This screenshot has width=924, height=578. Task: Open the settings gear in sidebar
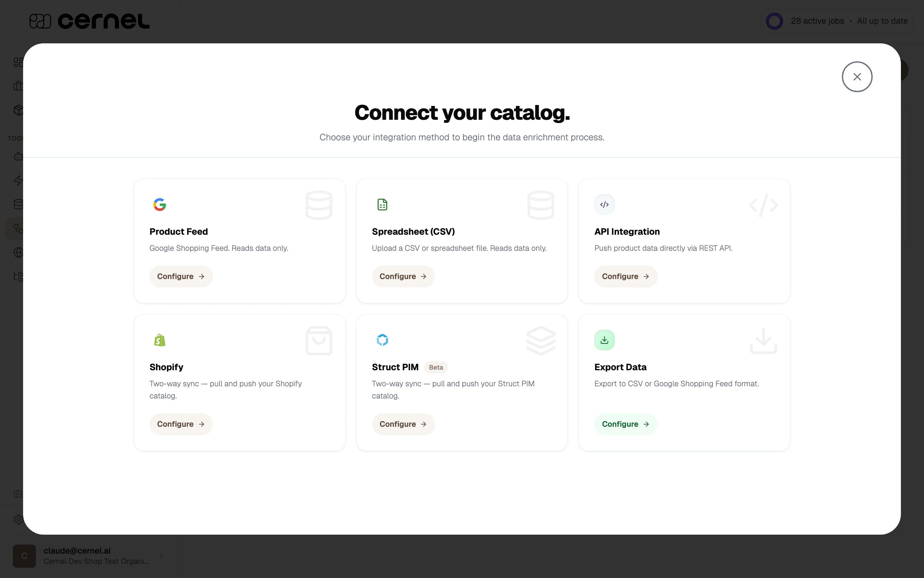pyautogui.click(x=18, y=520)
